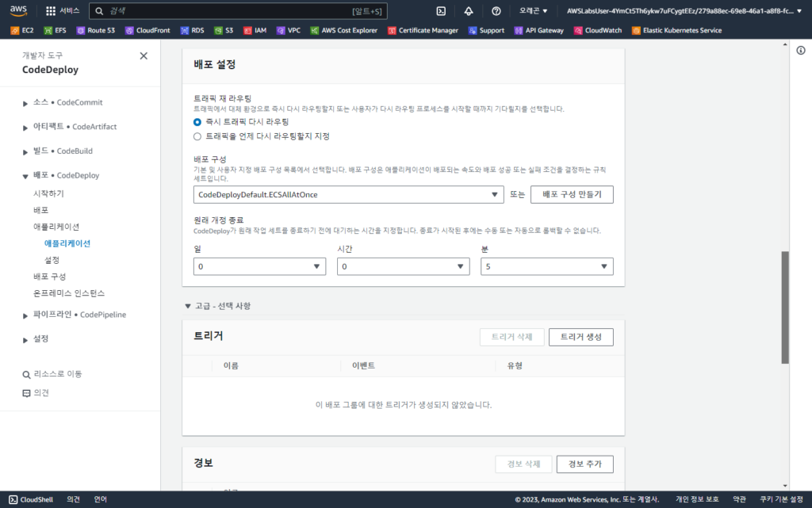The height and width of the screenshot is (508, 812).
Task: Open the 시간 (hours) dropdown
Action: click(403, 266)
